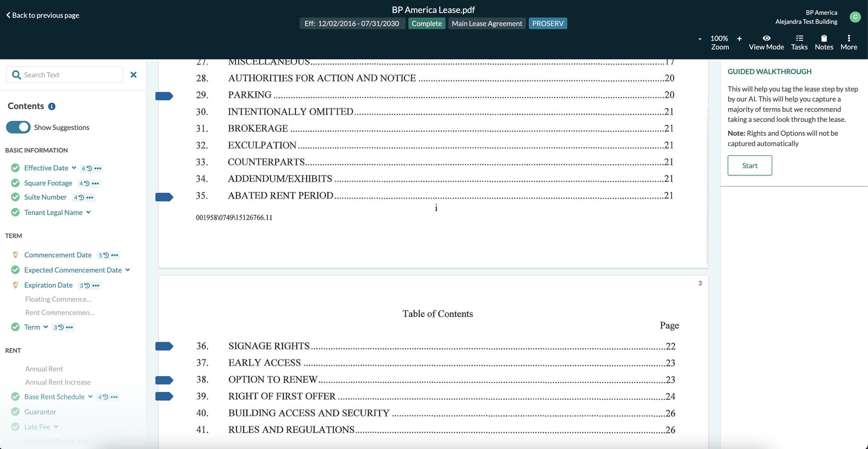Go back to previous page
Viewport: 868px width, 449px height.
(42, 15)
